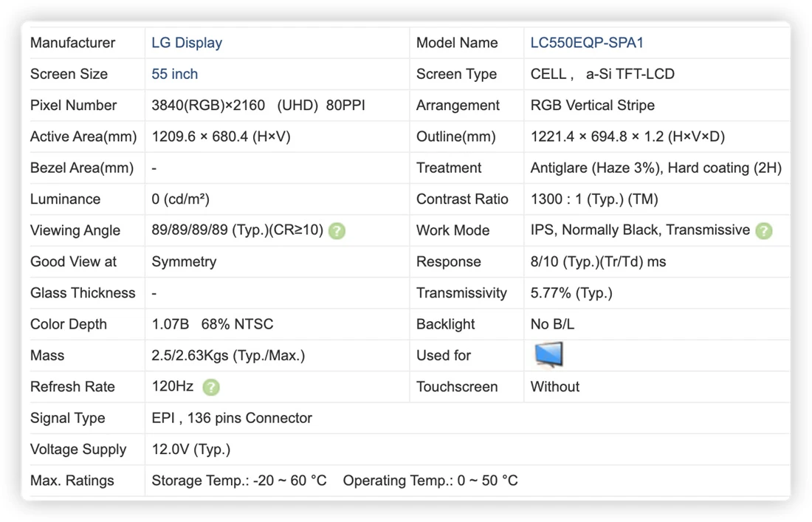Click the help icon beside 120Hz Refresh Rate
Image resolution: width=812 pixels, height=522 pixels.
pos(211,388)
